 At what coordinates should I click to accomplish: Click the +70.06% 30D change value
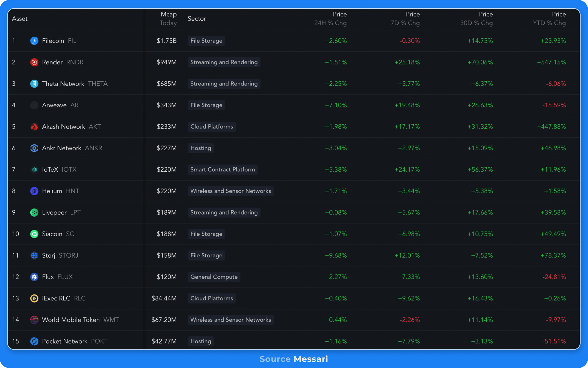pos(480,62)
